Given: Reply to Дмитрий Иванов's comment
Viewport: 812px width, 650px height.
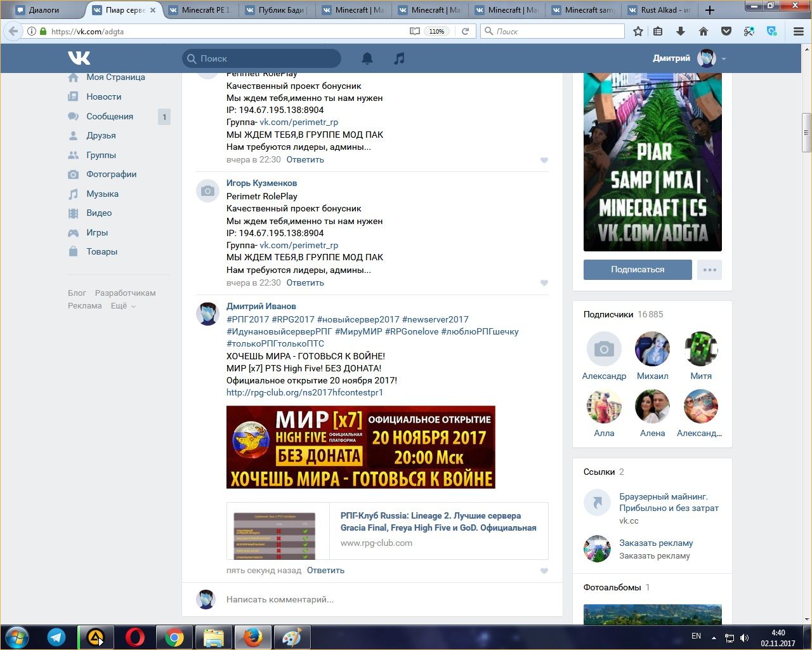Looking at the screenshot, I should pos(325,571).
